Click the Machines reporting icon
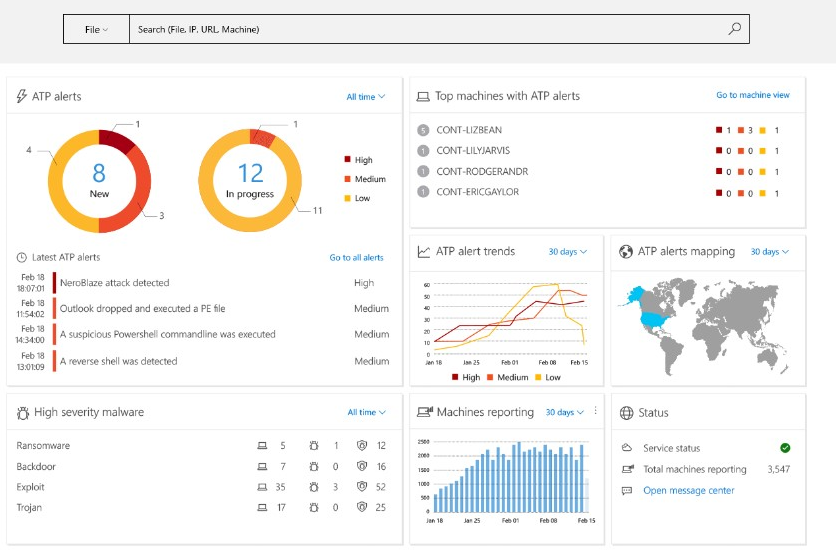 point(424,412)
